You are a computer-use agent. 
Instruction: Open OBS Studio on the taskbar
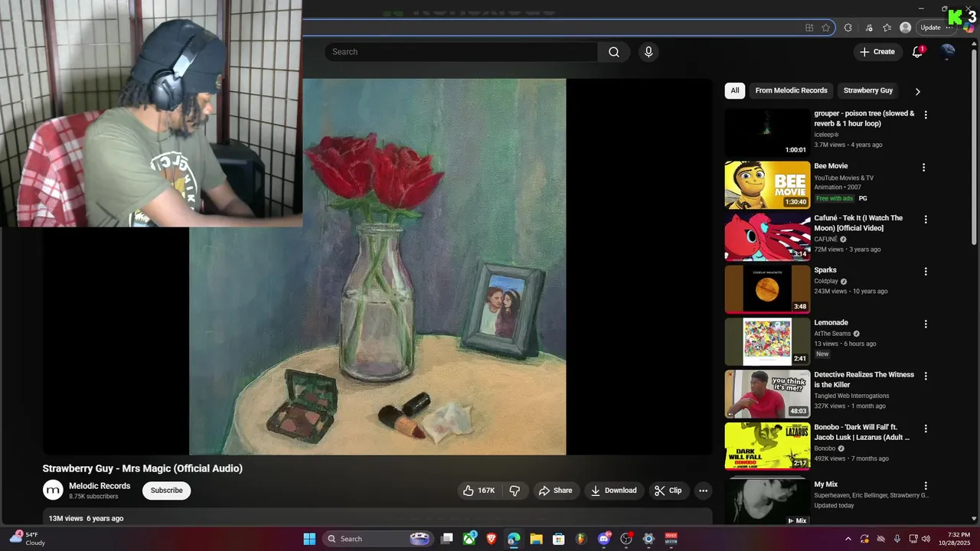click(626, 539)
